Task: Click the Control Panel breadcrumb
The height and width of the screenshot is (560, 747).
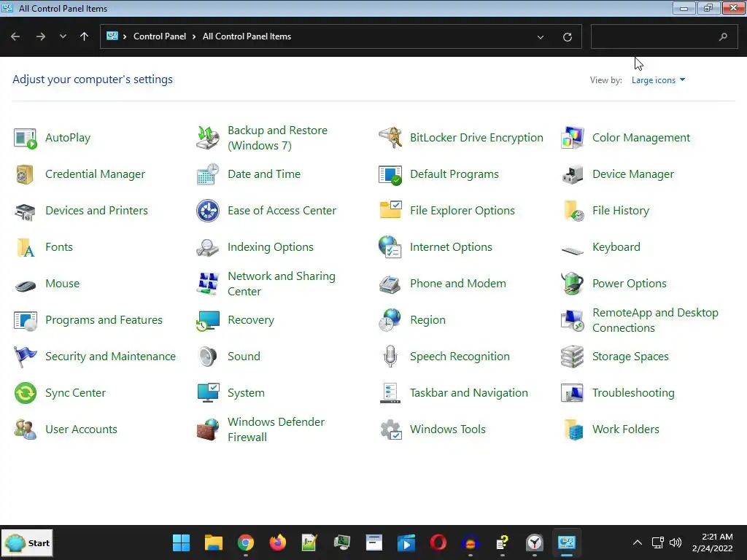Action: coord(160,36)
